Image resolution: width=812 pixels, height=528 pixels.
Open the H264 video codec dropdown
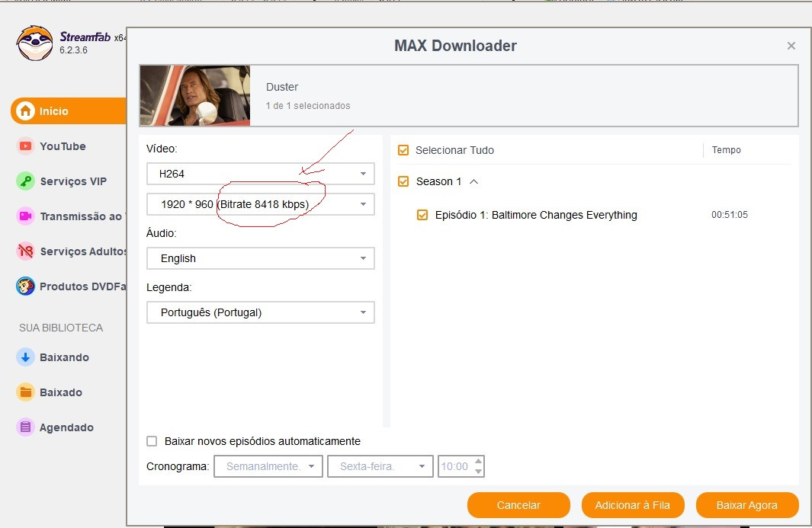pos(261,174)
